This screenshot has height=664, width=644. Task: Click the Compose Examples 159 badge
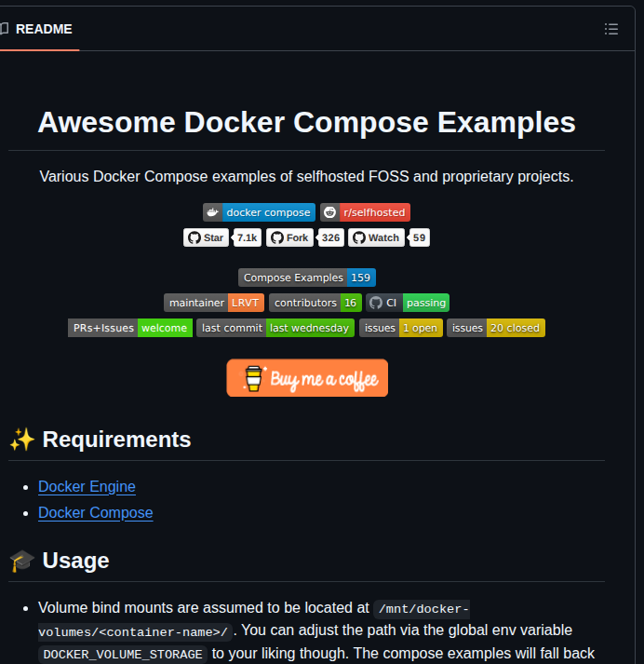[307, 278]
